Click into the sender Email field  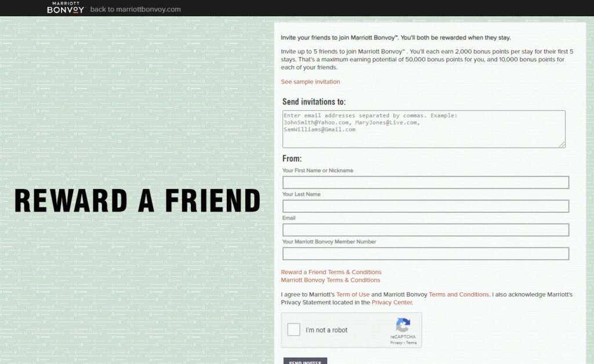[425, 230]
